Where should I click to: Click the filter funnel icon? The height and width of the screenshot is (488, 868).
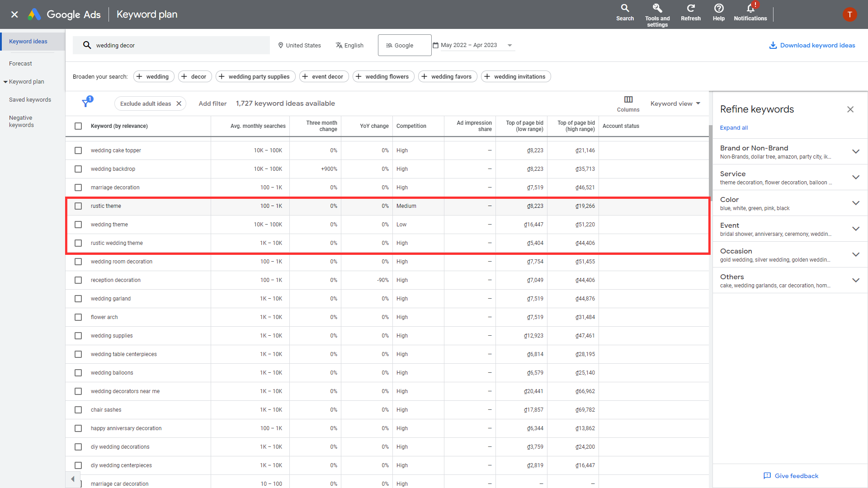point(85,103)
